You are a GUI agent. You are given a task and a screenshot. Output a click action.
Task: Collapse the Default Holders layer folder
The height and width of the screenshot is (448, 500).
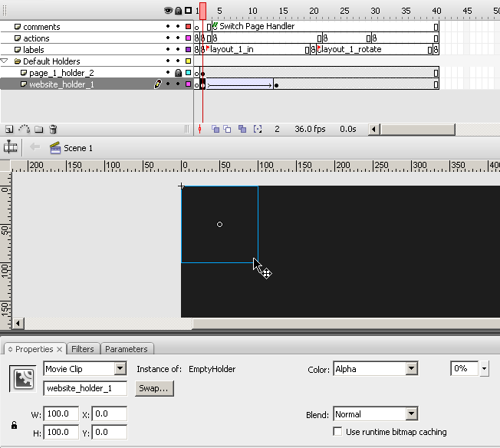point(5,61)
